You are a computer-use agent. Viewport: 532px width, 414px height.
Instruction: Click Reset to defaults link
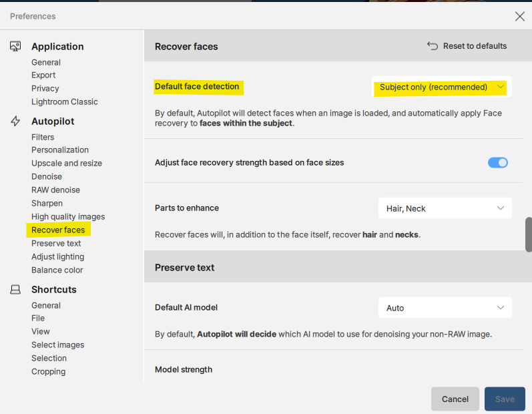(475, 46)
